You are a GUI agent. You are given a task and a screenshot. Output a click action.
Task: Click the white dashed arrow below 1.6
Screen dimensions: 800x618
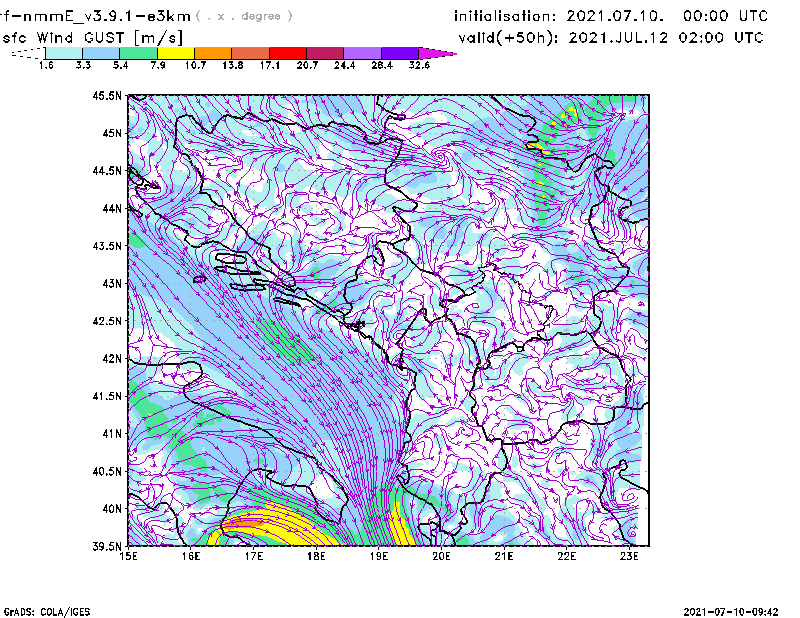pos(28,53)
